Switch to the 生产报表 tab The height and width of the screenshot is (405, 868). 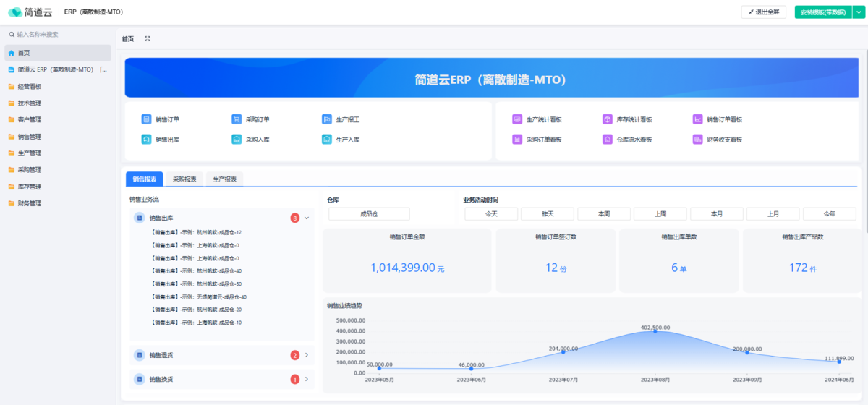[x=225, y=179]
